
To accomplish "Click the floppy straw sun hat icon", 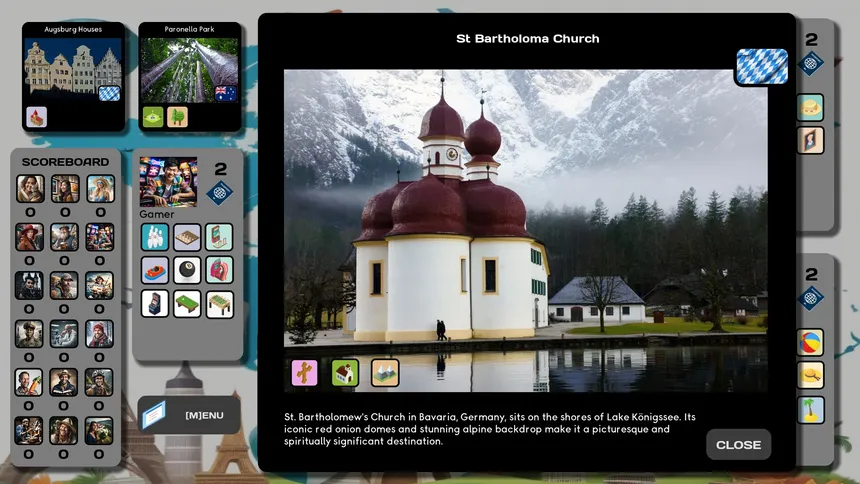I will [810, 375].
